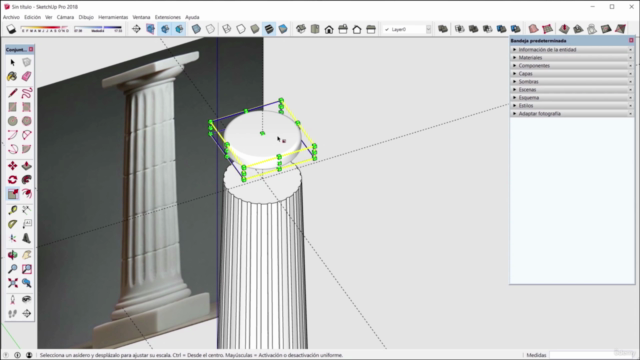Expand the Sombras panel
Screen dimensions: 640x360
click(572, 82)
